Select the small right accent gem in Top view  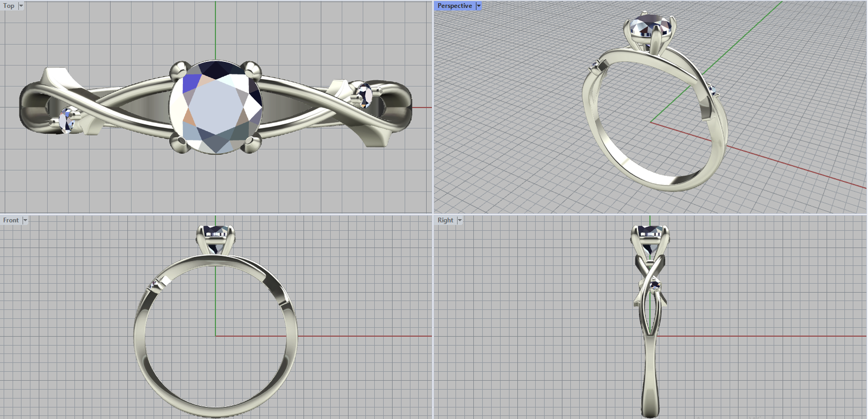(x=363, y=95)
